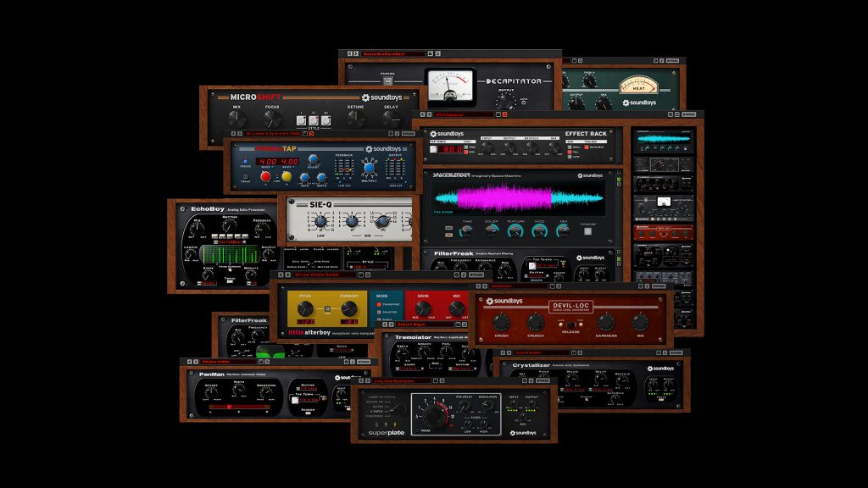Click the Soundtoys logo on SuperPlate
This screenshot has width=868, height=488.
coord(523,433)
